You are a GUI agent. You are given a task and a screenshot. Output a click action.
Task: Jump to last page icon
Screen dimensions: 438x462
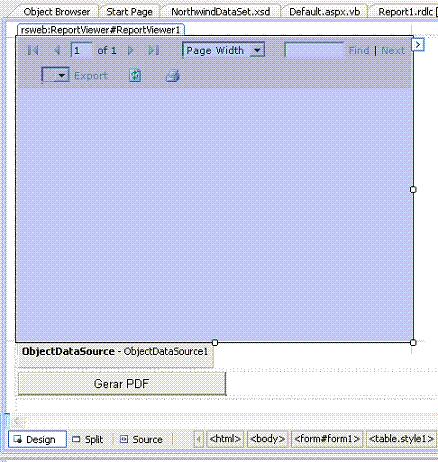[153, 50]
